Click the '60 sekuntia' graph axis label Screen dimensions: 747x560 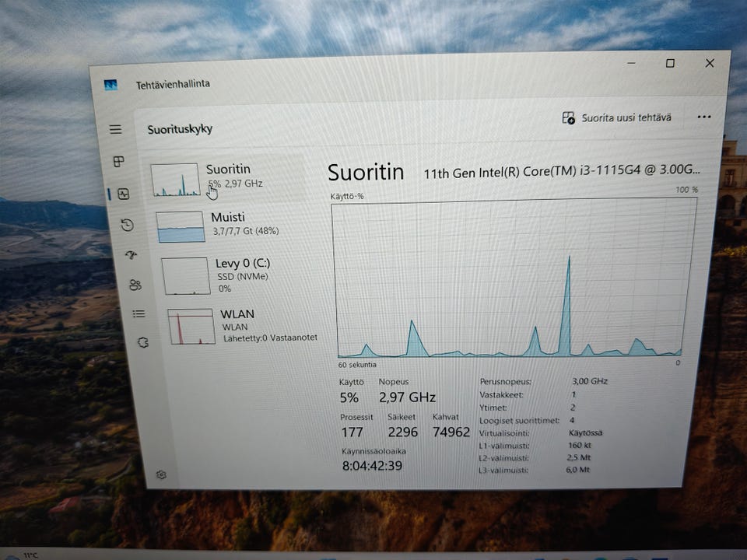(x=357, y=365)
